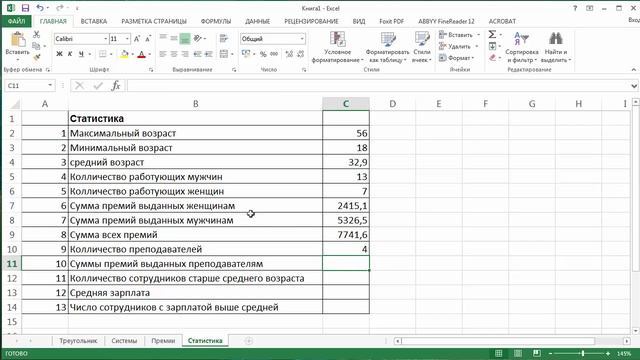Viewport: 640px width, 360px height.
Task: Expand the formula bar chevron
Action: point(633,86)
